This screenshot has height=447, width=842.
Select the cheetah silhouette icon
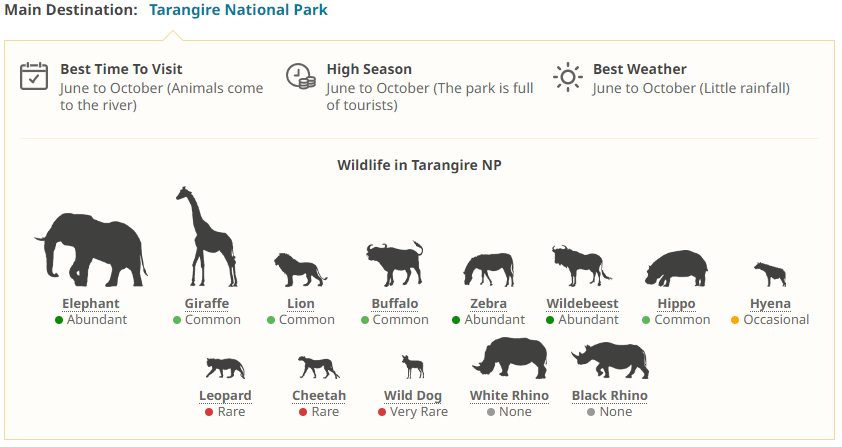coord(319,367)
